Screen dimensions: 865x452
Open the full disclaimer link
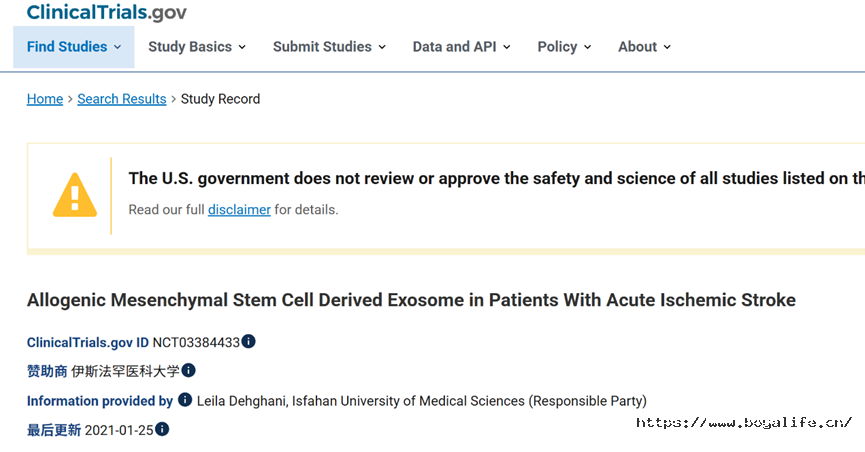tap(239, 210)
